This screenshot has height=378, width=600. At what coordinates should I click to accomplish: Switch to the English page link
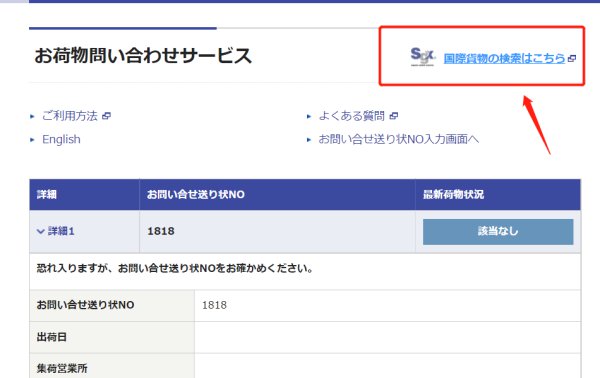point(61,139)
